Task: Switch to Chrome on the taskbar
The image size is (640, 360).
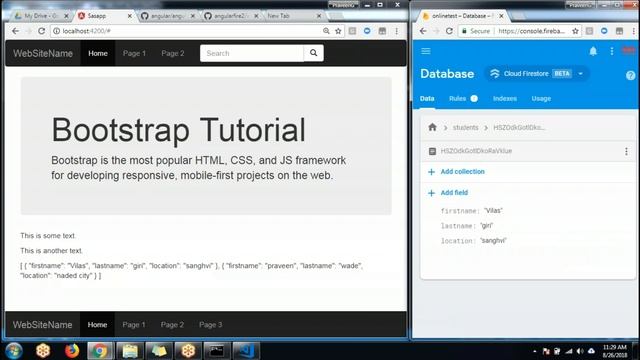Action: [100, 351]
